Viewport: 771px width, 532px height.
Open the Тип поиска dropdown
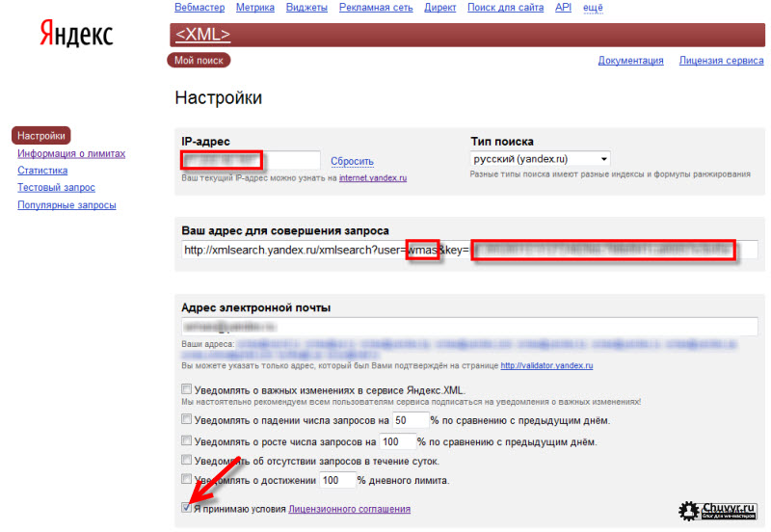540,159
